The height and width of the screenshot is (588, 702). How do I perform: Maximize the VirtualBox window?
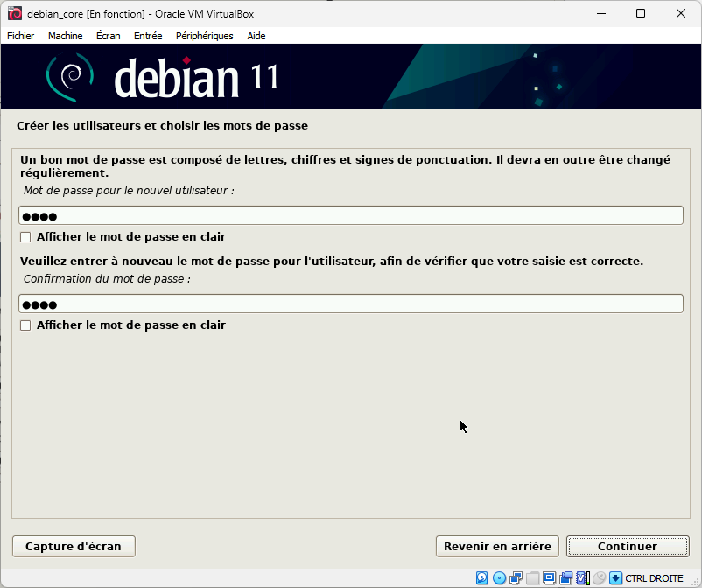coord(641,13)
